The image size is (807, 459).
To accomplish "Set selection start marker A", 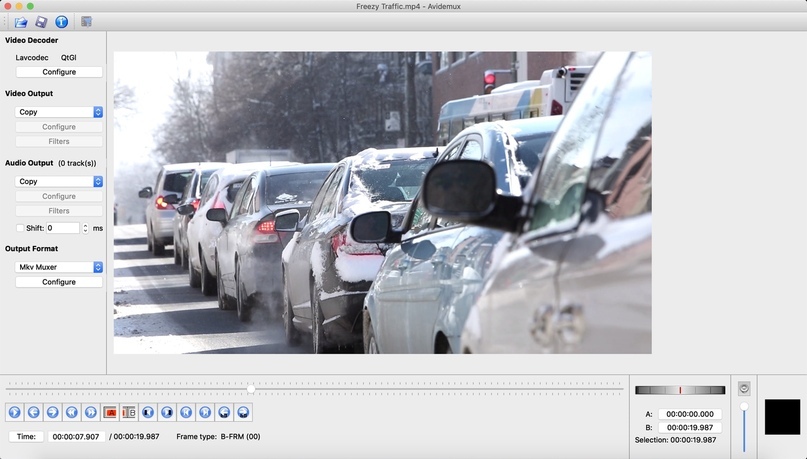I will (x=110, y=412).
